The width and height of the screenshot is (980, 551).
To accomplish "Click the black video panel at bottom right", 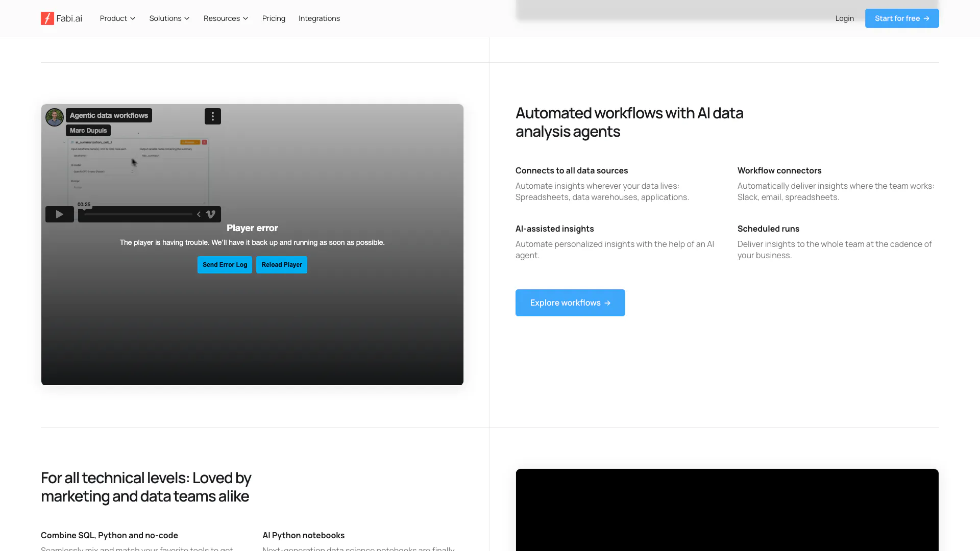I will click(x=727, y=510).
